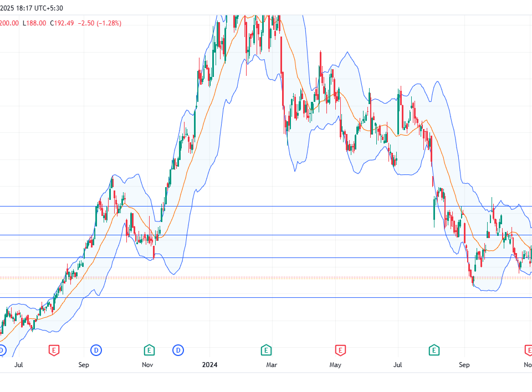
Task: Click the Mar label on the time axis
Action: [272, 365]
